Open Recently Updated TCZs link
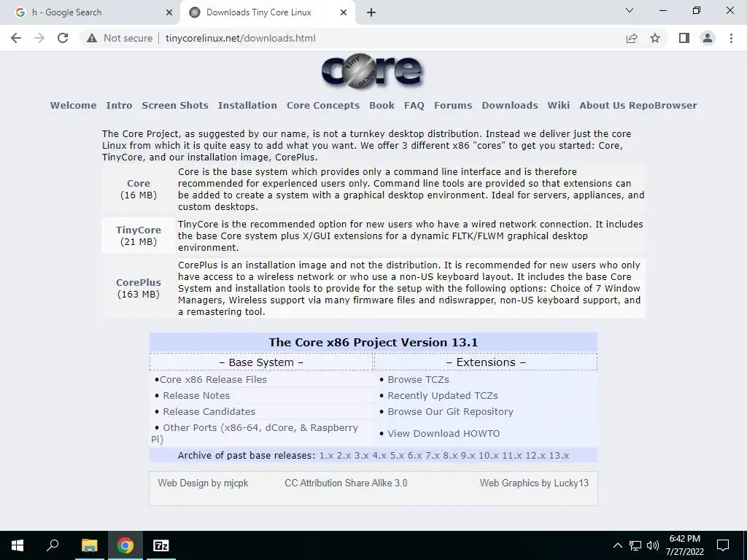The width and height of the screenshot is (747, 560). tap(443, 395)
